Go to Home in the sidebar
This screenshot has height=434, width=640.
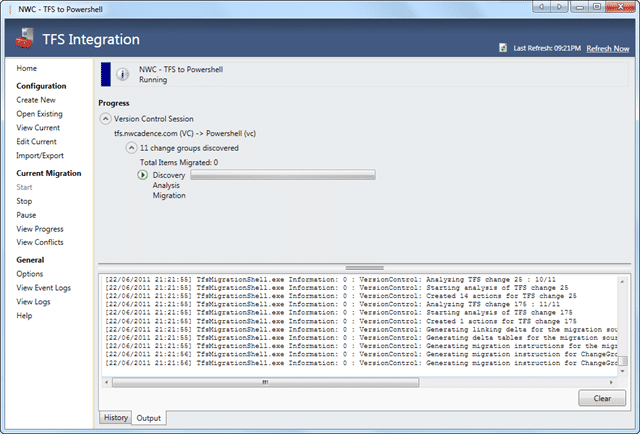tap(27, 68)
